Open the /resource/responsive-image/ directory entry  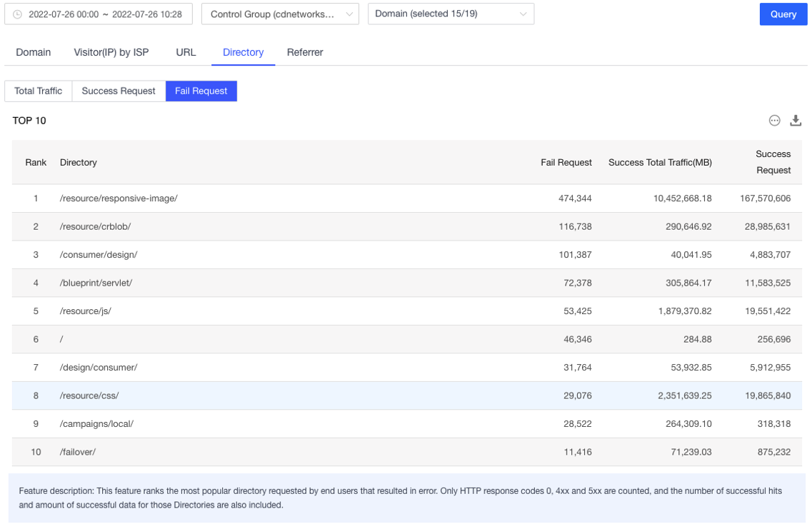[119, 198]
